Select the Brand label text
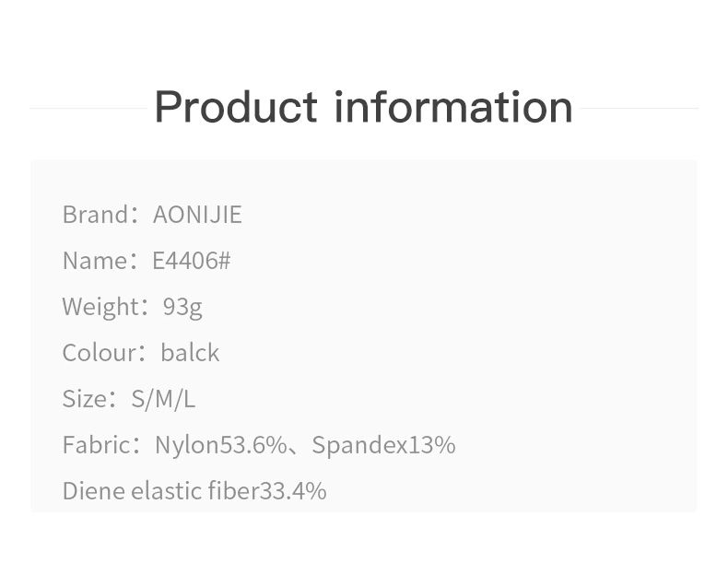Screen dimensions: 728x575 point(95,215)
